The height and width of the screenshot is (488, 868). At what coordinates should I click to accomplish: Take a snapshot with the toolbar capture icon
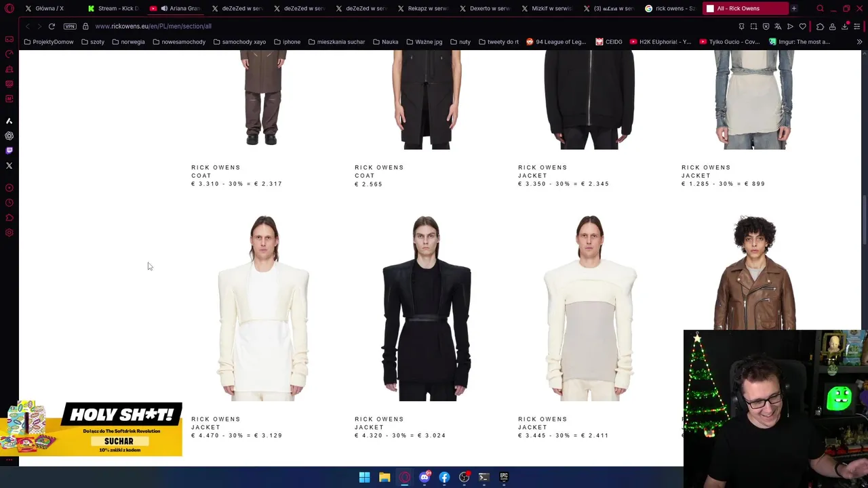753,26
